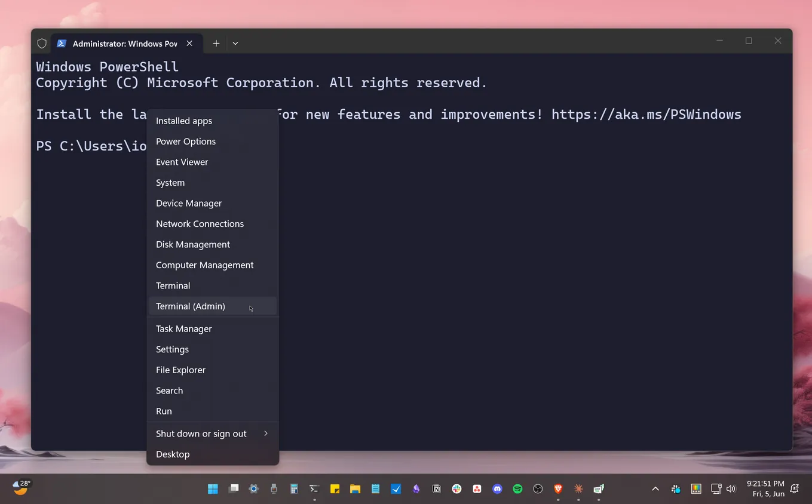Select Installed apps from the menu

[x=213, y=121]
